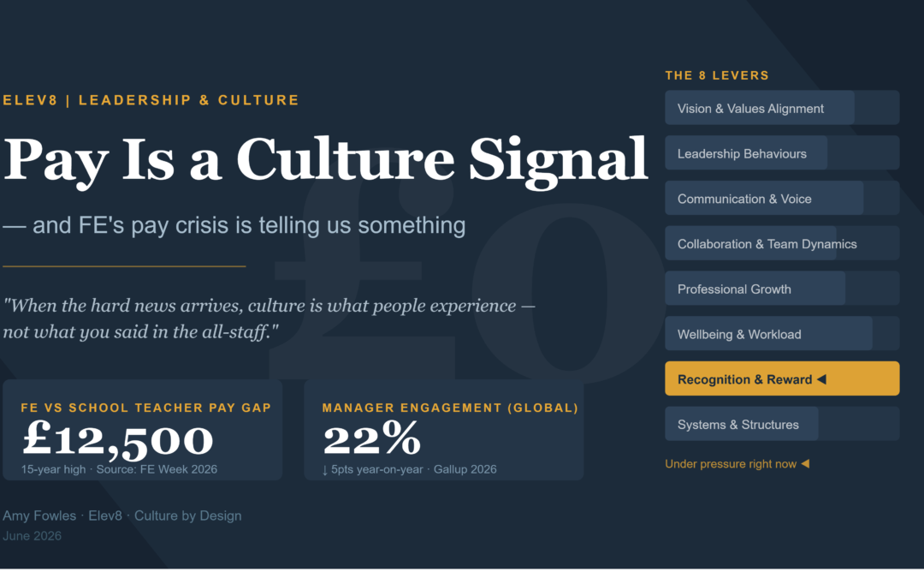924x578 pixels.
Task: Select the Leadership Behaviours lever bar
Action: [782, 153]
